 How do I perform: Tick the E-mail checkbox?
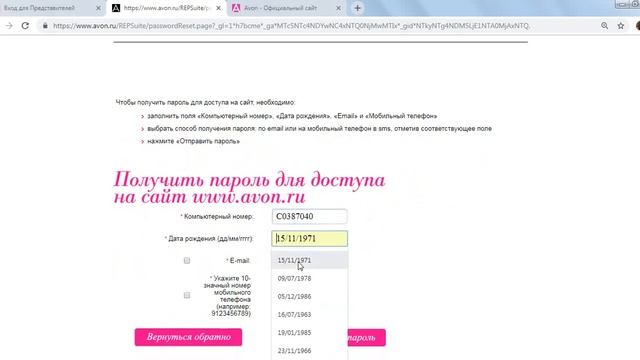[x=187, y=260]
